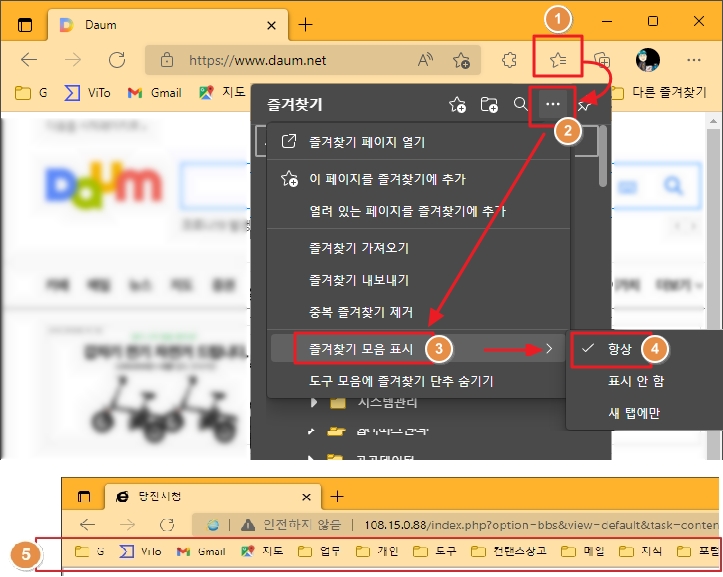Open the 시스템관리 folder in favorites list
Screen dimensions: 723x577
[373, 403]
